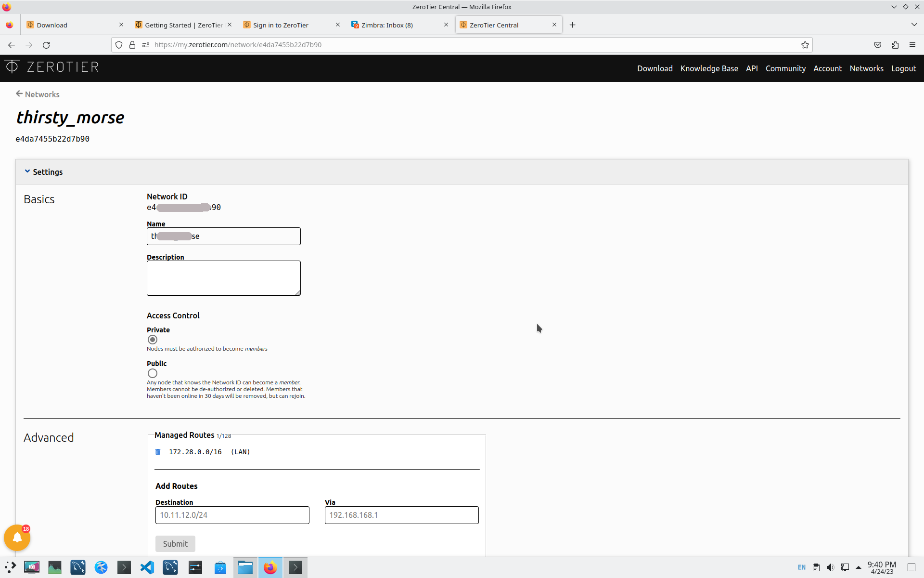
Task: Expand the system tray hidden icons arrow
Action: click(859, 567)
